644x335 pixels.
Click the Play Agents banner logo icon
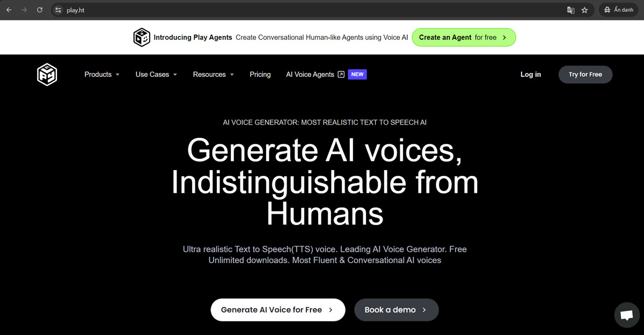pos(142,38)
